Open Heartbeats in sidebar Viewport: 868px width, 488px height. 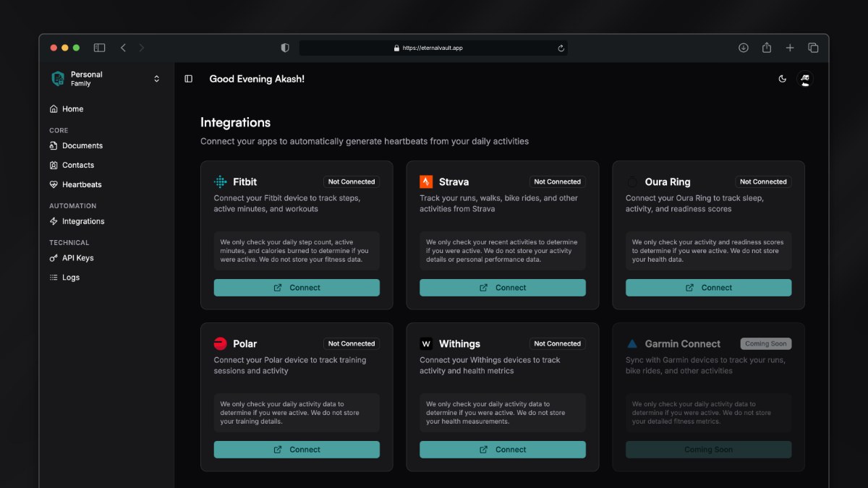(106, 185)
